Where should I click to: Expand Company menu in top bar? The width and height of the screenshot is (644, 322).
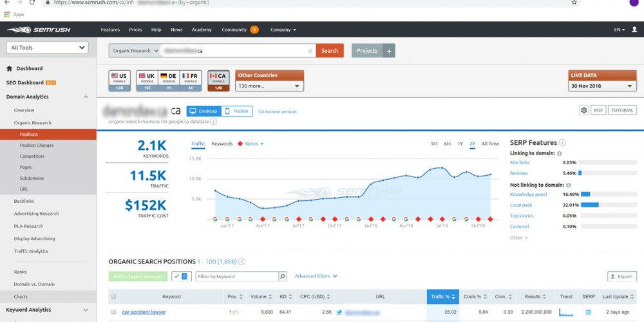pos(283,30)
